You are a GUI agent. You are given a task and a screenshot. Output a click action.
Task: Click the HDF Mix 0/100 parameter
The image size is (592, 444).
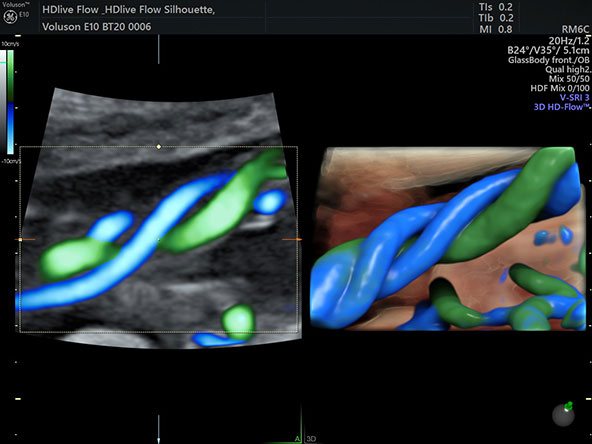click(560, 88)
